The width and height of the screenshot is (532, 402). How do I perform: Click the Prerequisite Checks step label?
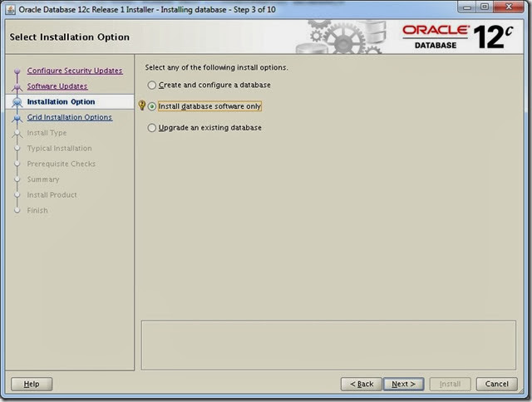[x=61, y=164]
